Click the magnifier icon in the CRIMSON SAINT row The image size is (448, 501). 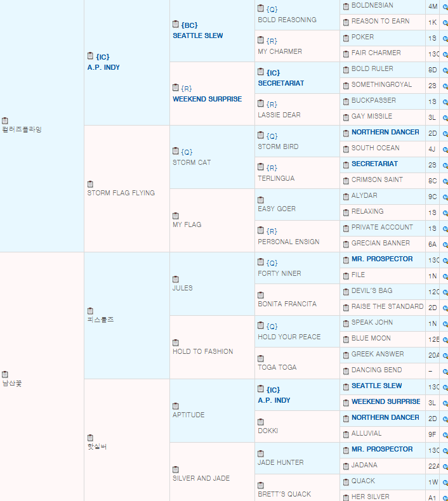coord(445,181)
